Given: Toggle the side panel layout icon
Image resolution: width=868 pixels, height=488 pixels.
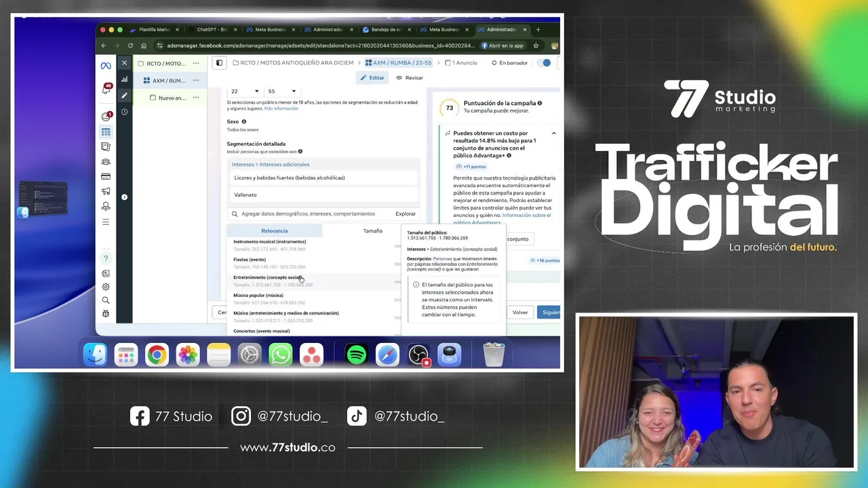Looking at the screenshot, I should coord(219,63).
